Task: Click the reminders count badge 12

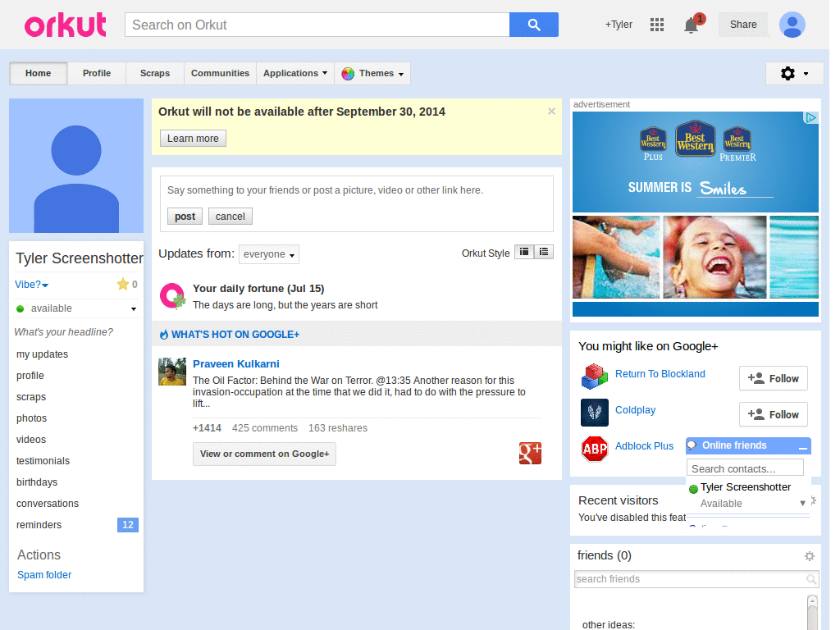Action: (127, 525)
